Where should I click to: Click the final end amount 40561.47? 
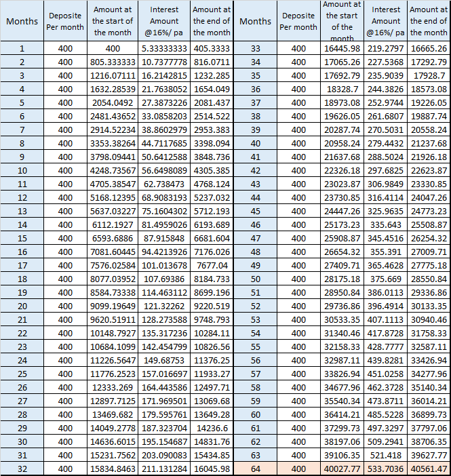click(429, 469)
